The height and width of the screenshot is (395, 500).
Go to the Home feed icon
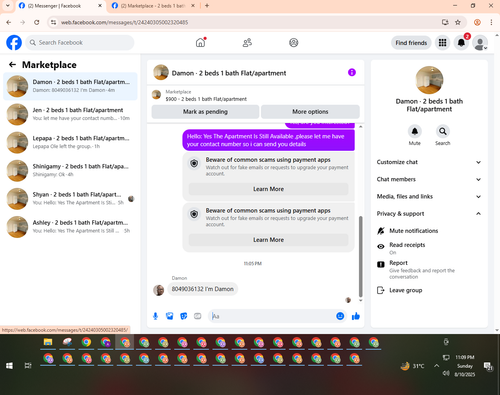pos(200,43)
